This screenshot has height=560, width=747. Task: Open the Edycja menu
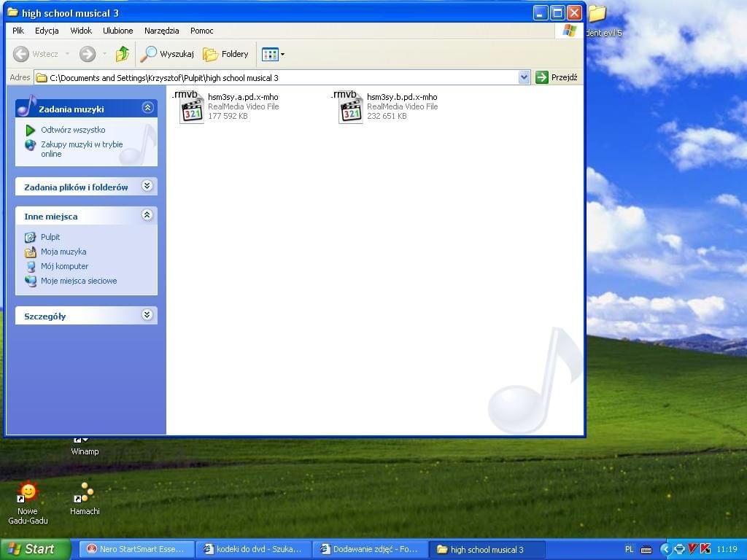pos(47,31)
